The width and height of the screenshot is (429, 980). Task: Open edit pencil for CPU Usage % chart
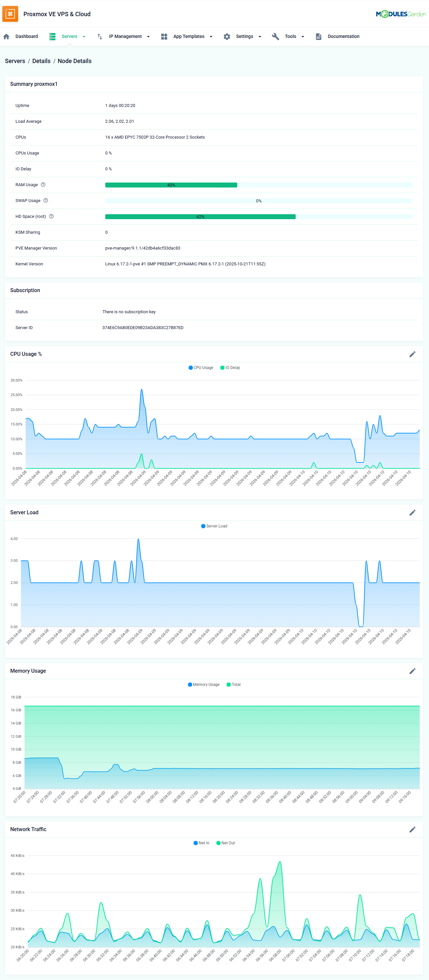point(412,354)
